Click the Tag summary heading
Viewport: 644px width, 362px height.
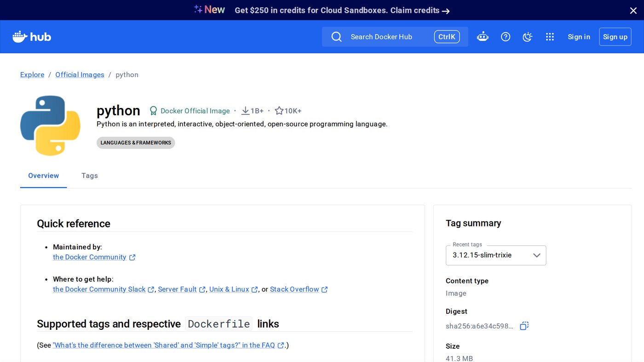pyautogui.click(x=473, y=223)
